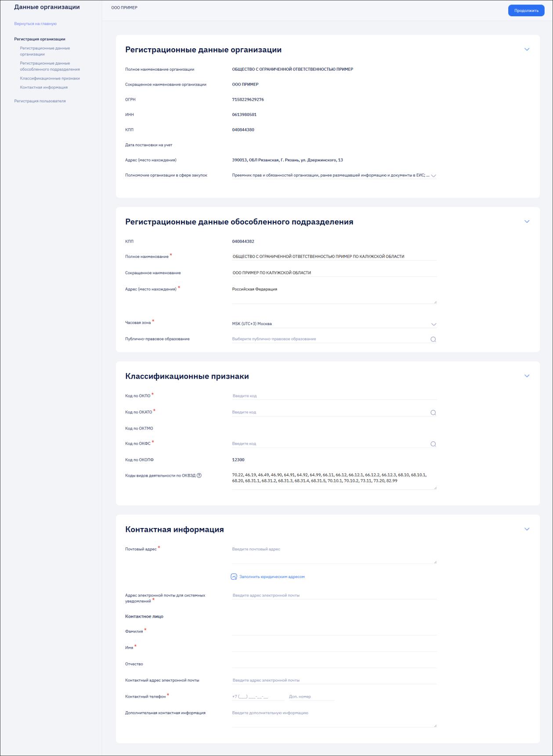553x756 pixels.
Task: Collapse Регистрационные данные обособленного подразделения section
Action: [x=527, y=221]
